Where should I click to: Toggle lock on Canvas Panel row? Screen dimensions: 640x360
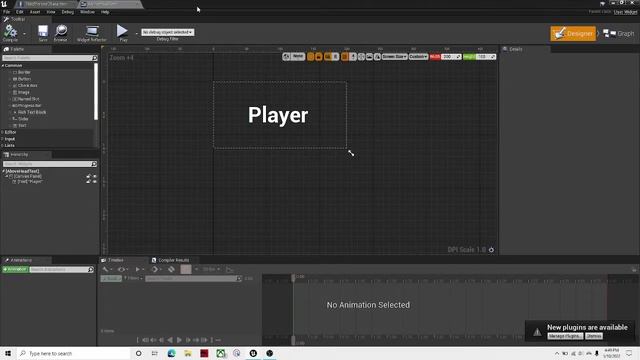[x=89, y=176]
